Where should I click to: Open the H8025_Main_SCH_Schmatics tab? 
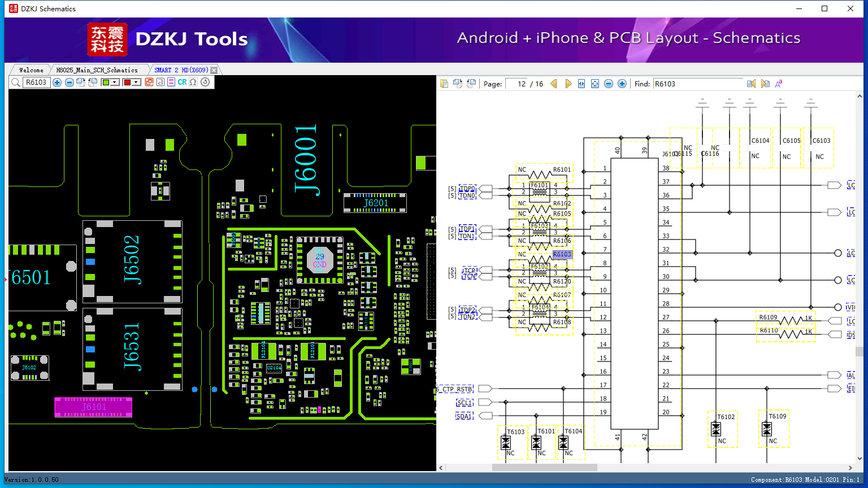(97, 70)
